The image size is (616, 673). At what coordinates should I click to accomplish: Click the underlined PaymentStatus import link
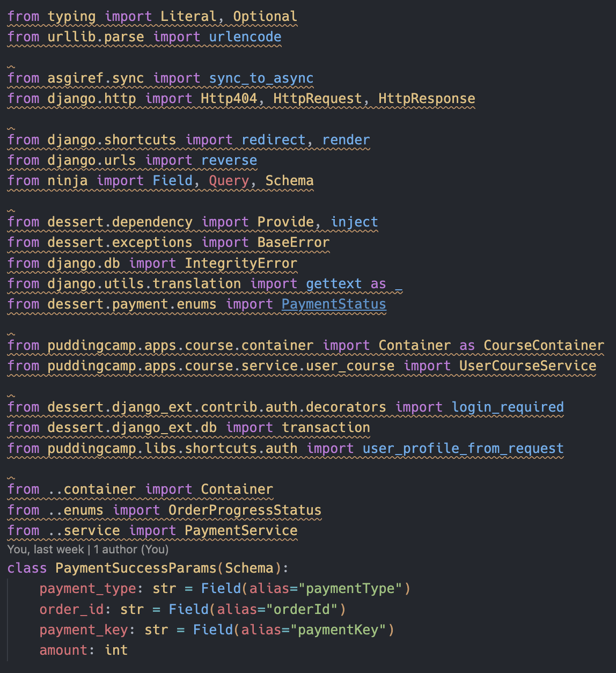(334, 304)
